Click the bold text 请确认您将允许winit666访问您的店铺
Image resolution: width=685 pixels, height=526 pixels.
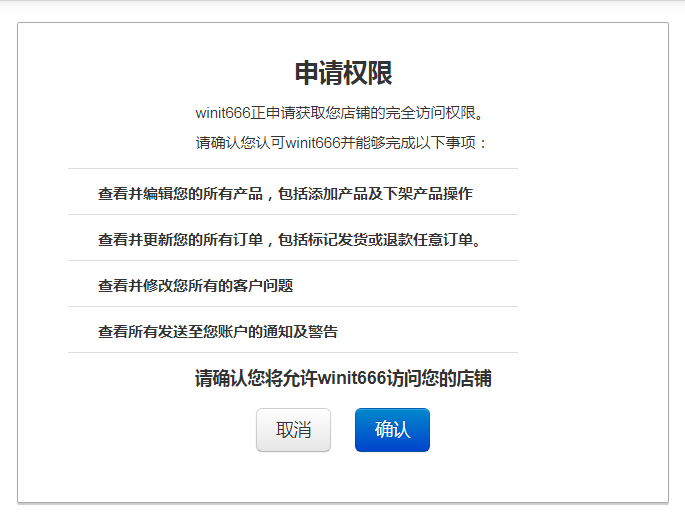coord(343,378)
